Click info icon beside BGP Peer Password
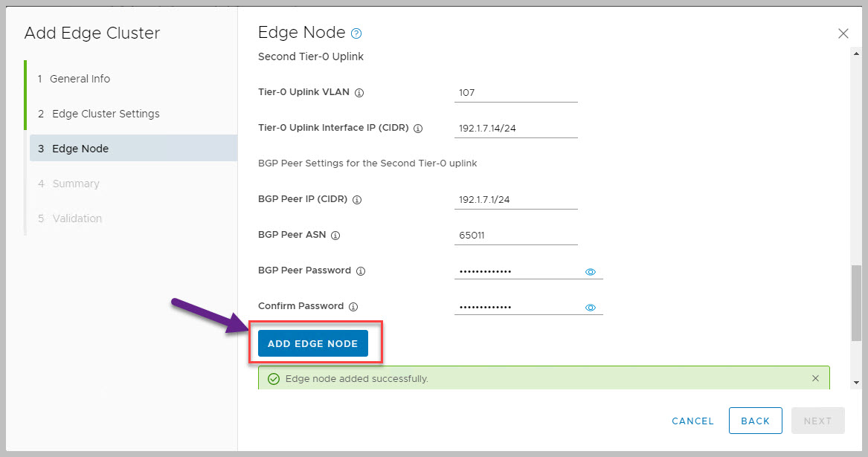 (361, 271)
